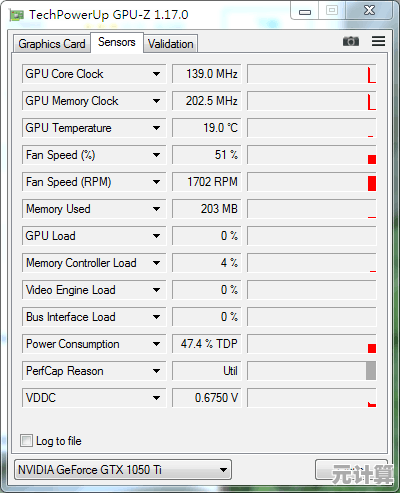Image resolution: width=400 pixels, height=493 pixels.
Task: Click the 19.0 °C temperature value field
Action: (206, 128)
